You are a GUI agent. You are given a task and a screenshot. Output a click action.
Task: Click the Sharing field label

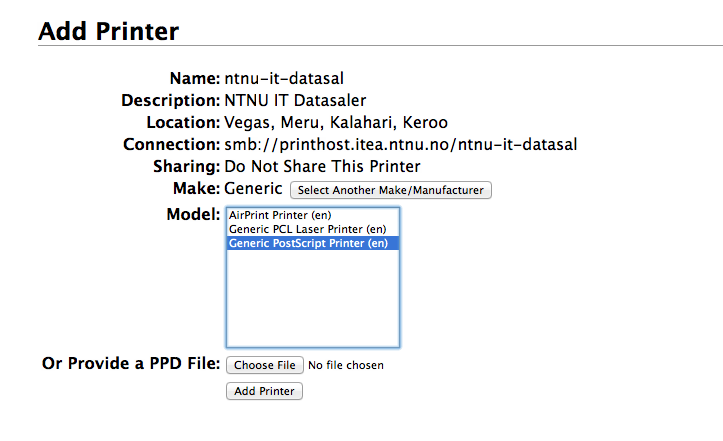pos(186,167)
